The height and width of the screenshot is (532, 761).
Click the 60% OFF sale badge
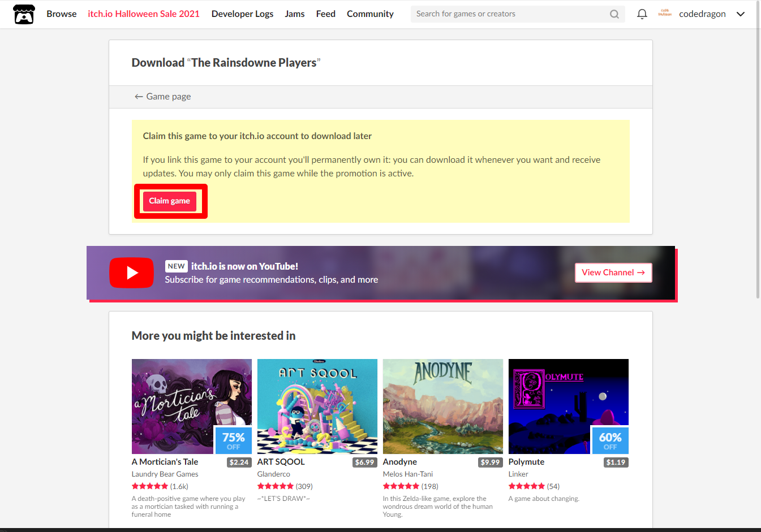point(610,440)
